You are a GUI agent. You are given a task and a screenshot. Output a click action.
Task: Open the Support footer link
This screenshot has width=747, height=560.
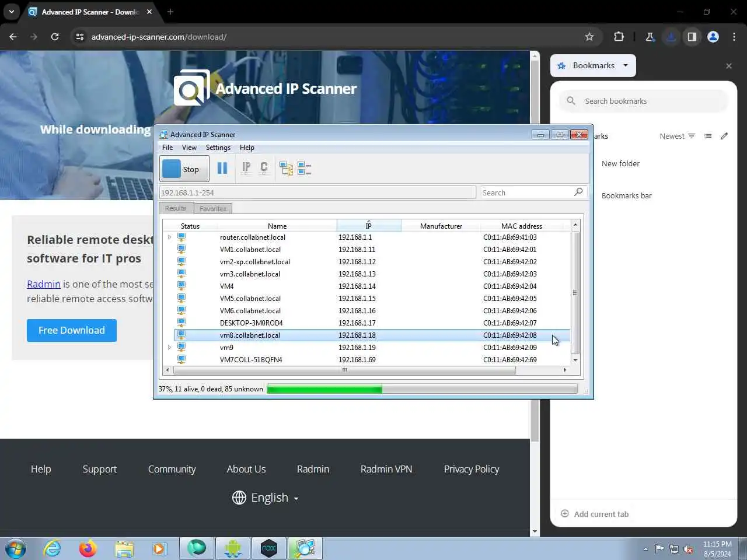point(100,469)
